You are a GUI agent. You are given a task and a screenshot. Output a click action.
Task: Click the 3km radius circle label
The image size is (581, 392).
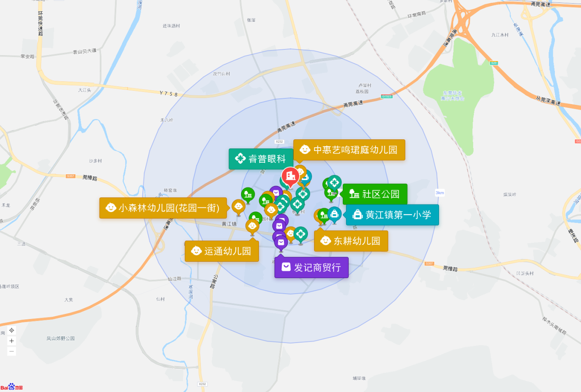(x=439, y=192)
